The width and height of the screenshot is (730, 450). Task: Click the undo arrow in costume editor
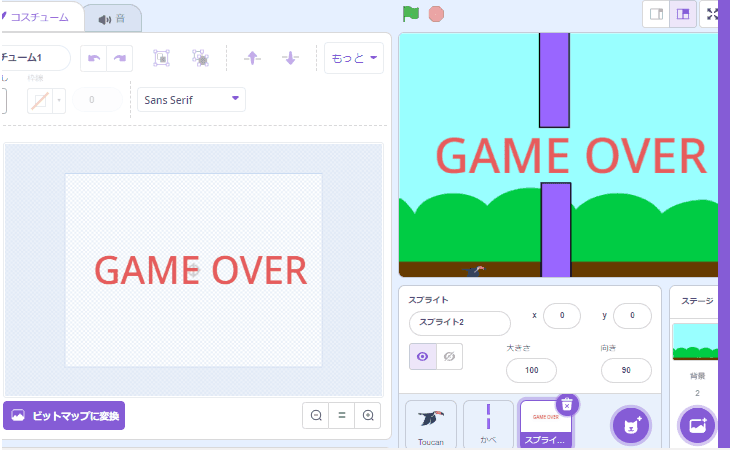94,59
